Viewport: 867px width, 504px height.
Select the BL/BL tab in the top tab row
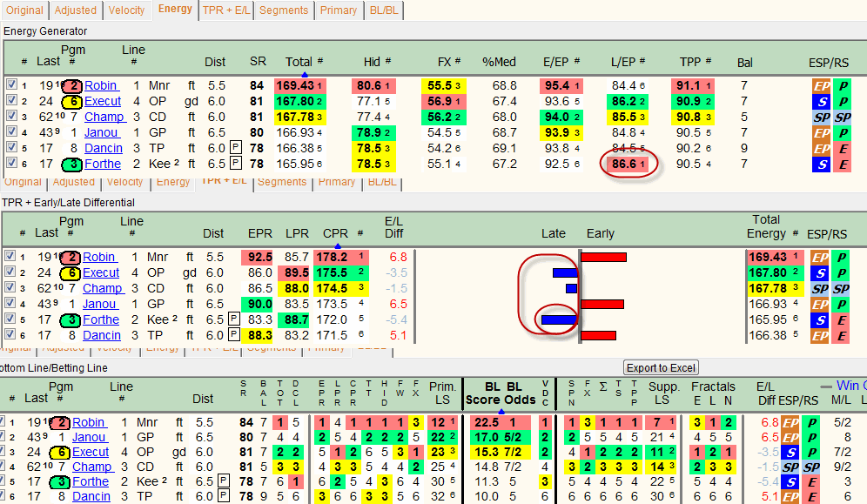point(384,10)
